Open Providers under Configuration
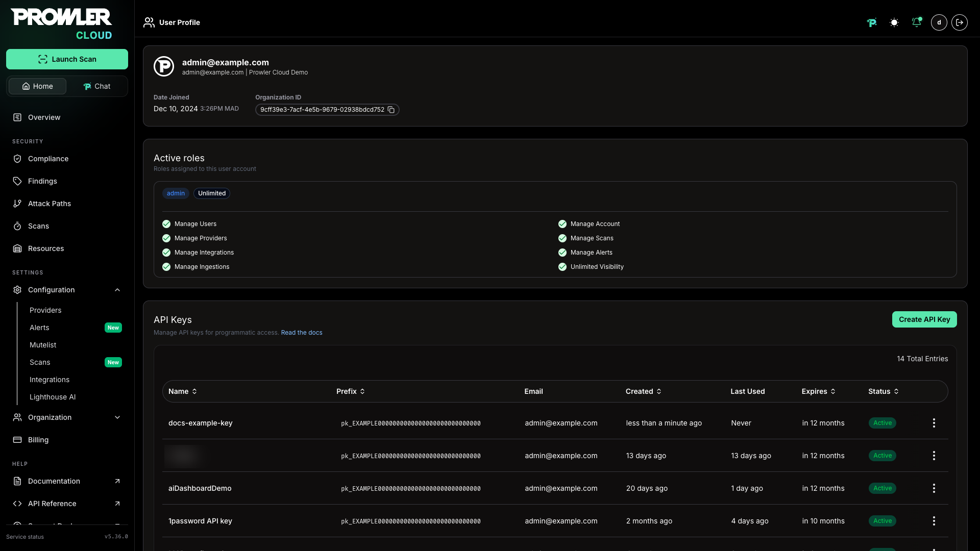The width and height of the screenshot is (980, 551). 45,310
